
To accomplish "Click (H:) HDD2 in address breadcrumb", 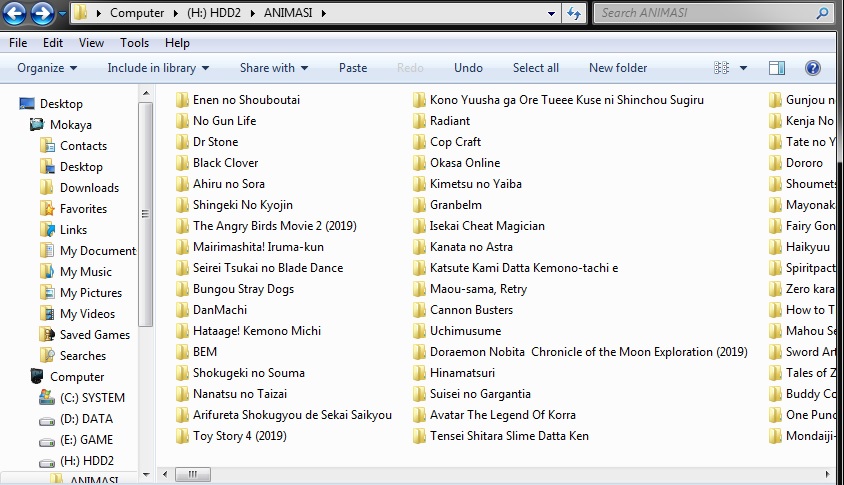I will point(214,13).
